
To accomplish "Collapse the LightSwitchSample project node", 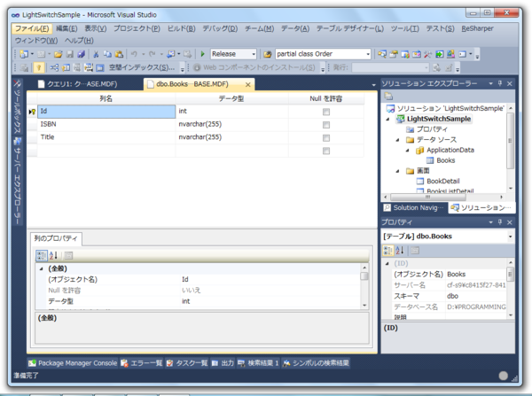I will click(x=387, y=119).
